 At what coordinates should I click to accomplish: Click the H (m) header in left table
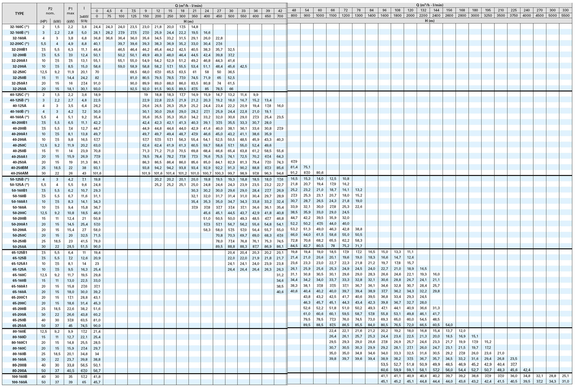coord(189,21)
